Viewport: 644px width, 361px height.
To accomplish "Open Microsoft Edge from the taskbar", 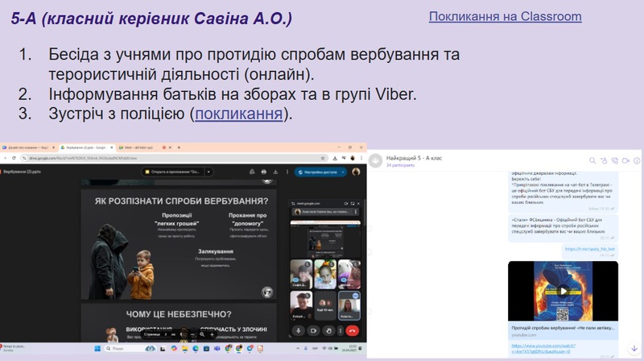I will (196, 349).
